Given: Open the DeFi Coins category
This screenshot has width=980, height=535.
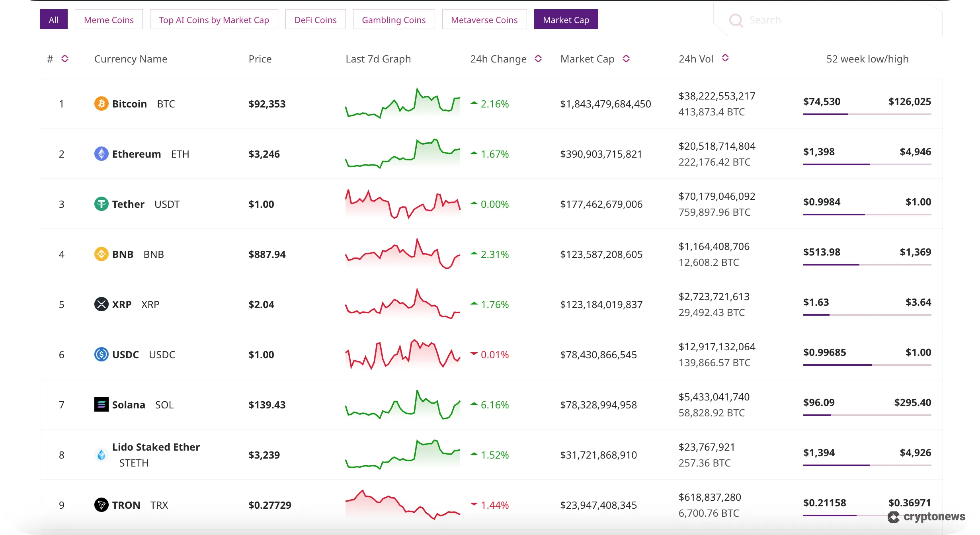Looking at the screenshot, I should click(x=315, y=19).
